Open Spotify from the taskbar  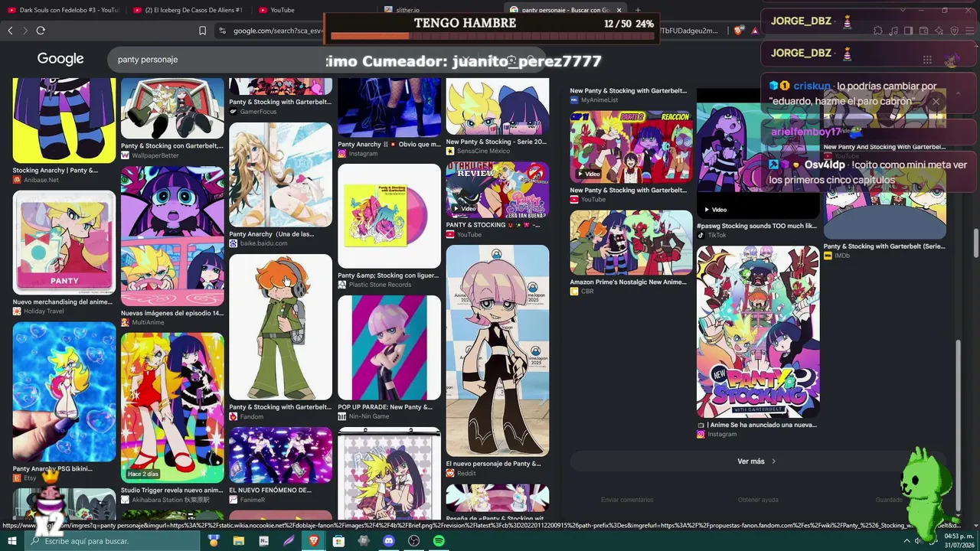click(x=439, y=541)
